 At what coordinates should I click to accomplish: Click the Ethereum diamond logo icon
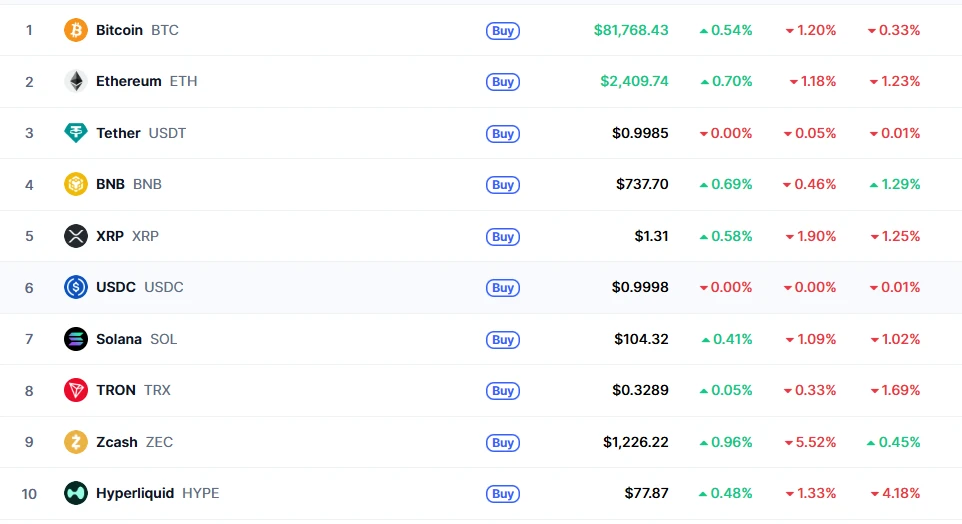(75, 81)
